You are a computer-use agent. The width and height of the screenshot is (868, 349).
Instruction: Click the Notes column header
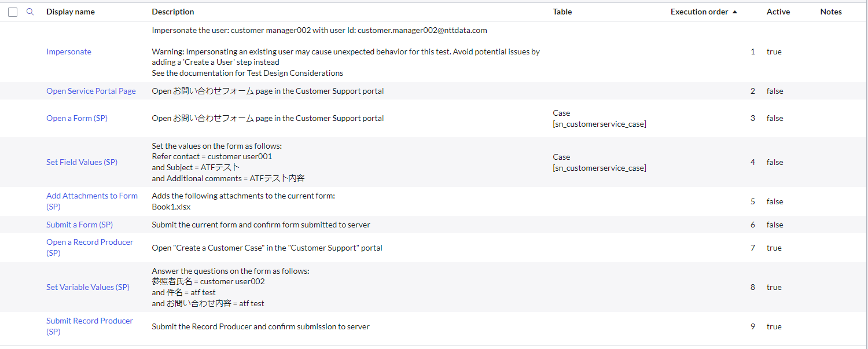click(831, 12)
